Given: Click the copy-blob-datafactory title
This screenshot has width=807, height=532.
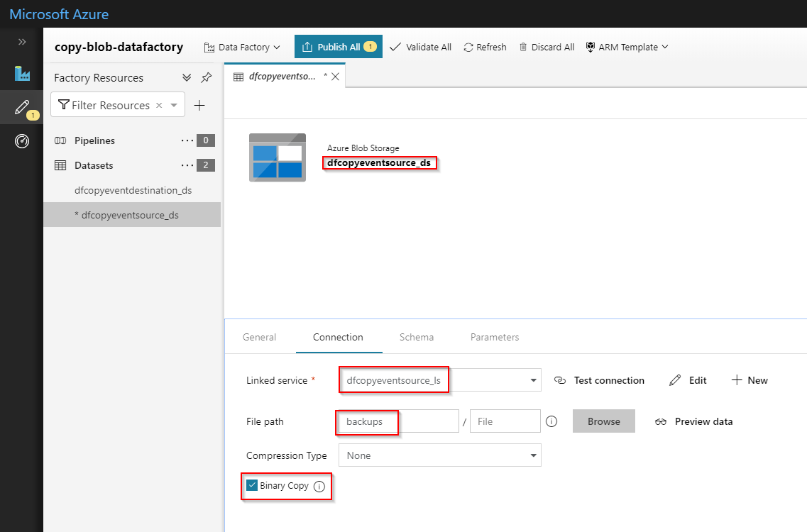Looking at the screenshot, I should (x=119, y=47).
